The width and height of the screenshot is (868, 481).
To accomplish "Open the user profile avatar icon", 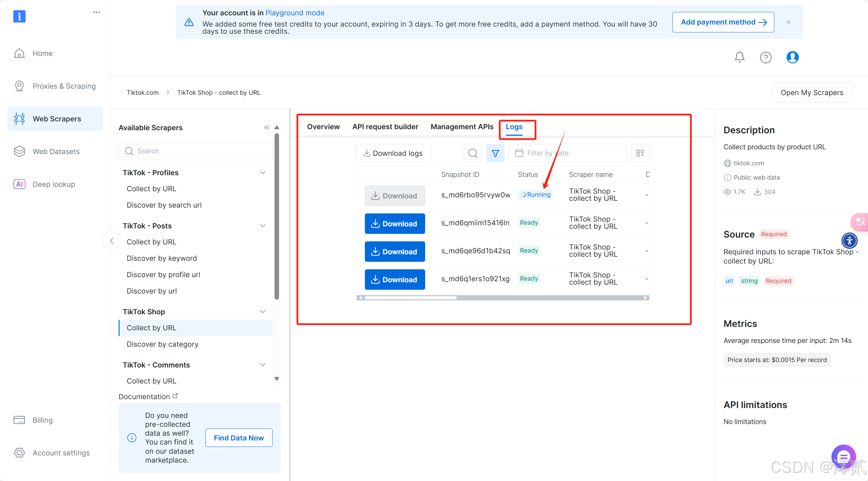I will coord(792,57).
